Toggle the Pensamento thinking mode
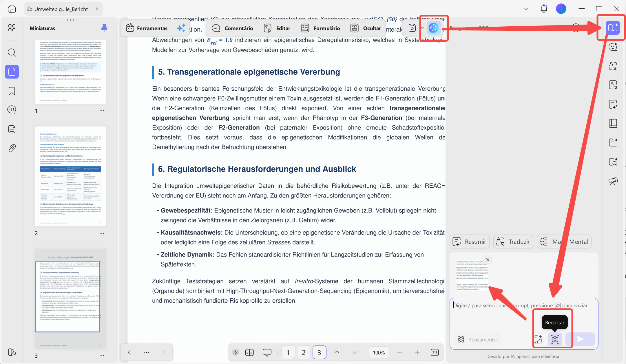The image size is (626, 364). point(477,339)
